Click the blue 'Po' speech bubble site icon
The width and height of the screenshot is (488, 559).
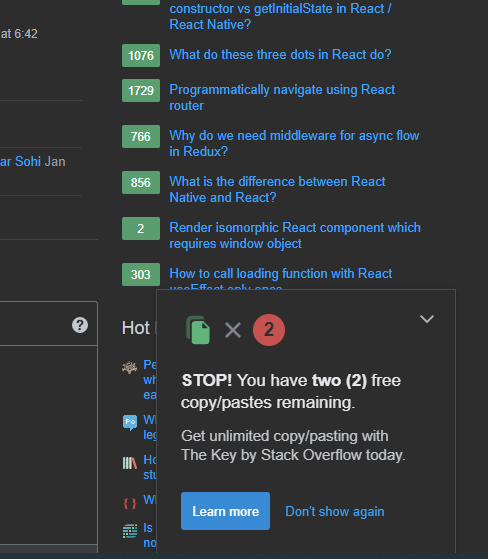[130, 422]
